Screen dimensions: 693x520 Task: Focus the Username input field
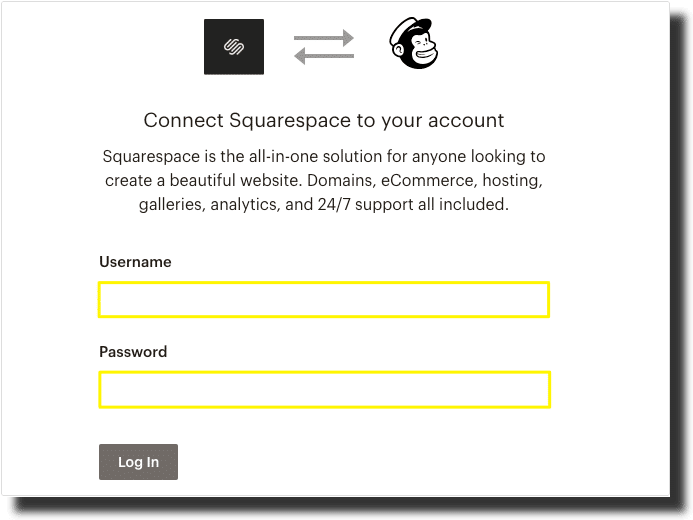[324, 300]
